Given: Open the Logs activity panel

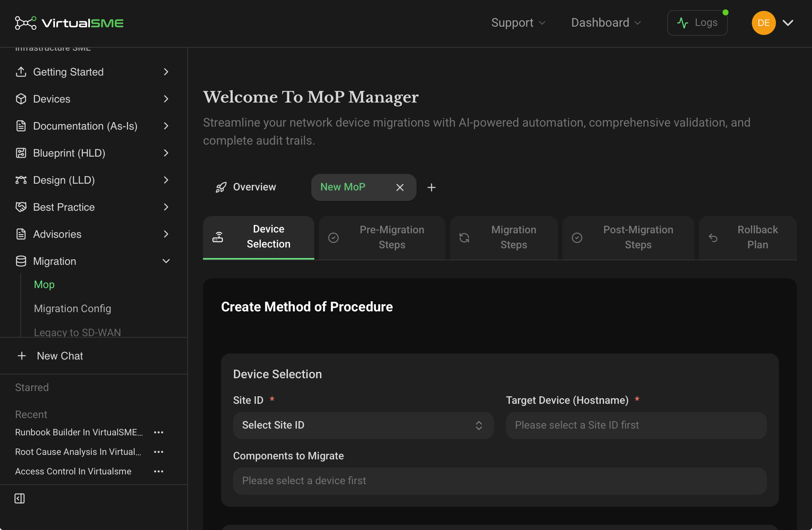Looking at the screenshot, I should click(x=697, y=23).
